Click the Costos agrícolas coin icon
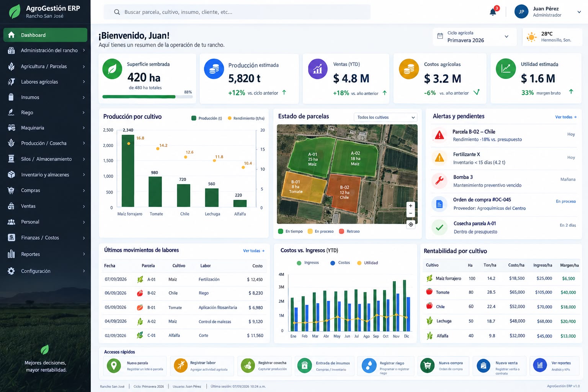This screenshot has height=392, width=588. click(x=409, y=69)
